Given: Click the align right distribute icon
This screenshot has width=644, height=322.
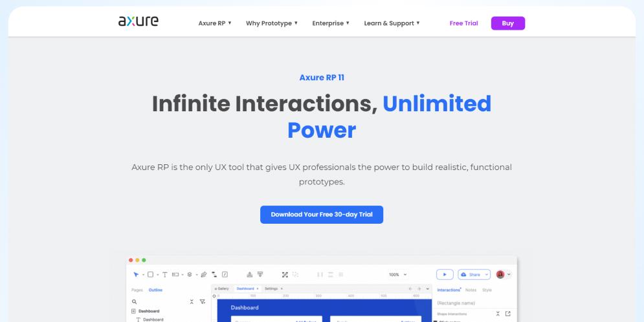Looking at the screenshot, I should coord(341,274).
